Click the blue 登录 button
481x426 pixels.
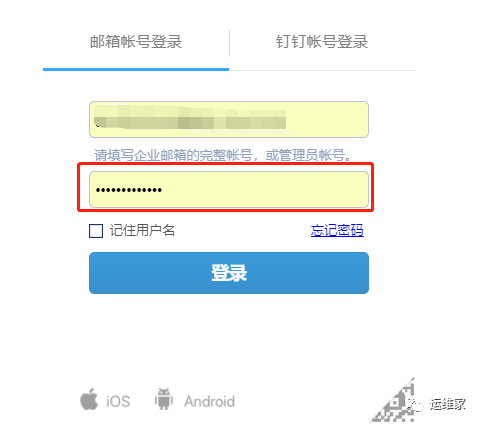[229, 273]
